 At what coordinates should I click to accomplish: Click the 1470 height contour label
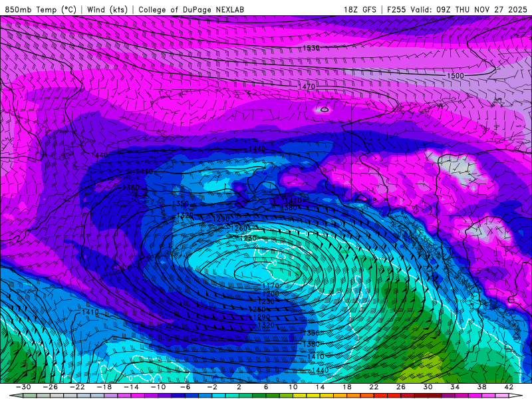tap(307, 87)
